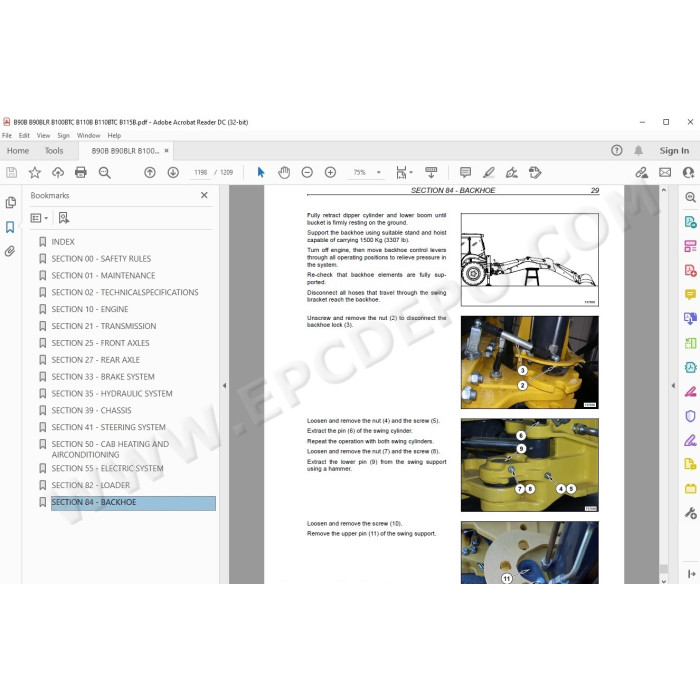
Task: Open the Sign menu
Action: point(63,135)
